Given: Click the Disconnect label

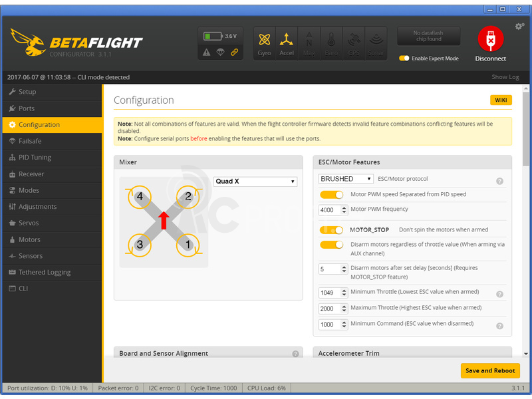Looking at the screenshot, I should pos(491,59).
